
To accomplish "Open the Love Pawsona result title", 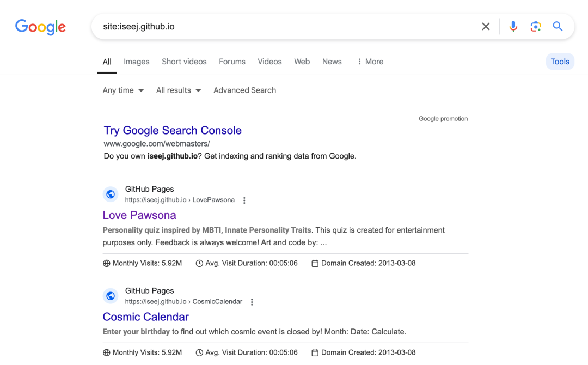I will coord(139,215).
